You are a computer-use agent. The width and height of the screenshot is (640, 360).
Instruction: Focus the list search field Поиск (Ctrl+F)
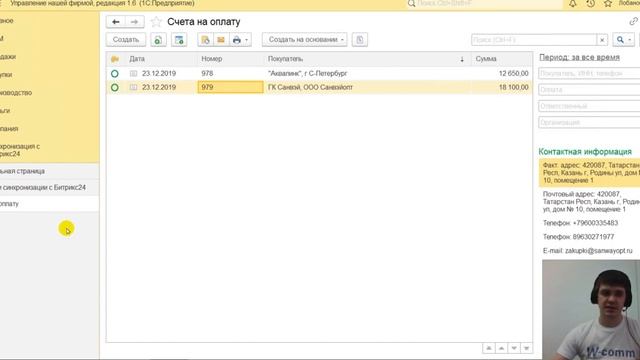(x=533, y=40)
